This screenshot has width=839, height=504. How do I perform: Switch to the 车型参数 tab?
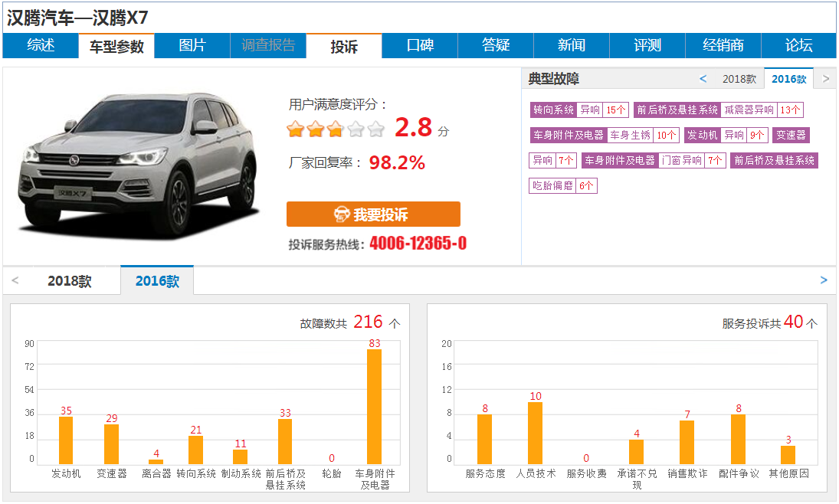pyautogui.click(x=116, y=46)
